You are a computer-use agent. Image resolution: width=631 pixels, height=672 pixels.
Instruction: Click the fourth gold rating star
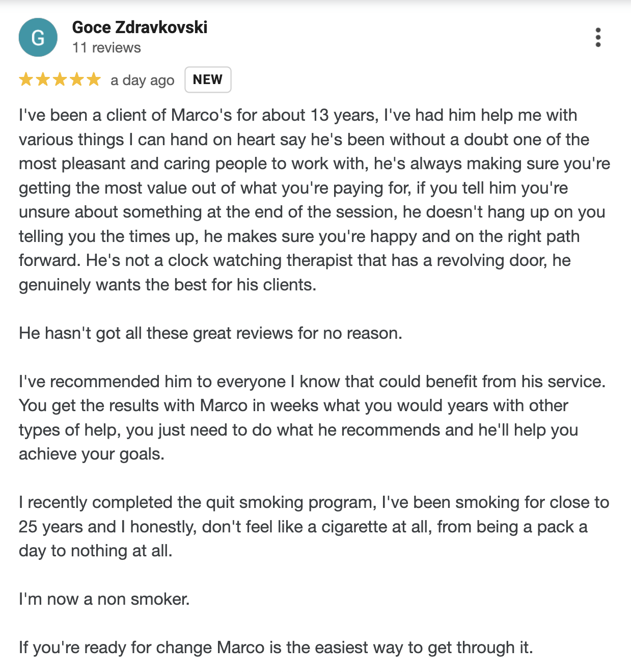[77, 79]
